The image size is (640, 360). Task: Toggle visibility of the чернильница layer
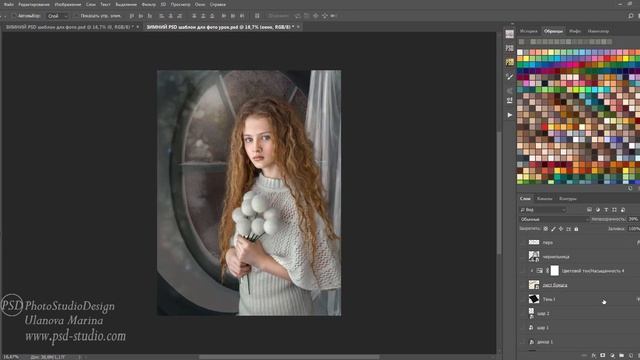(522, 257)
